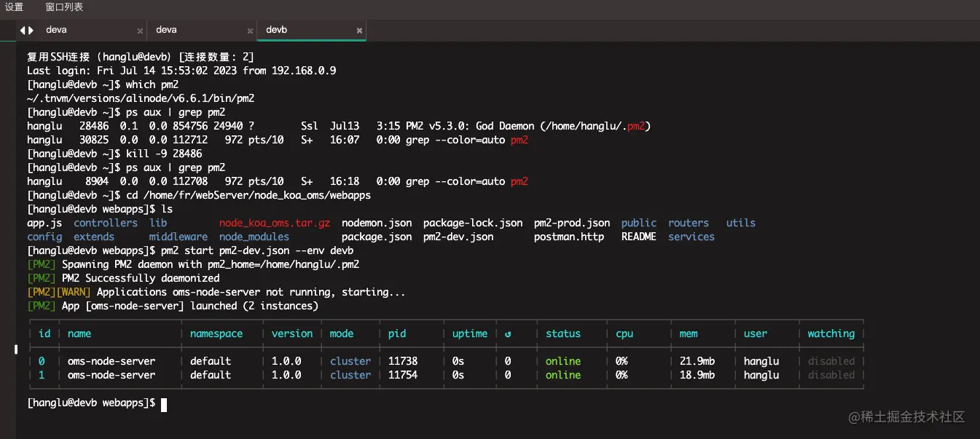Click the memory value 18.9mb

coord(697,375)
